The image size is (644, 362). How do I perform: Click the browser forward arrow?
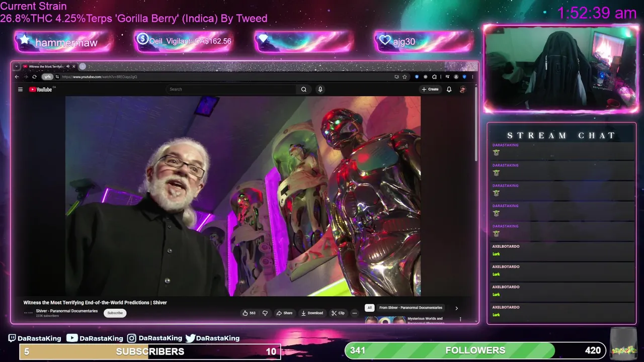click(x=25, y=77)
